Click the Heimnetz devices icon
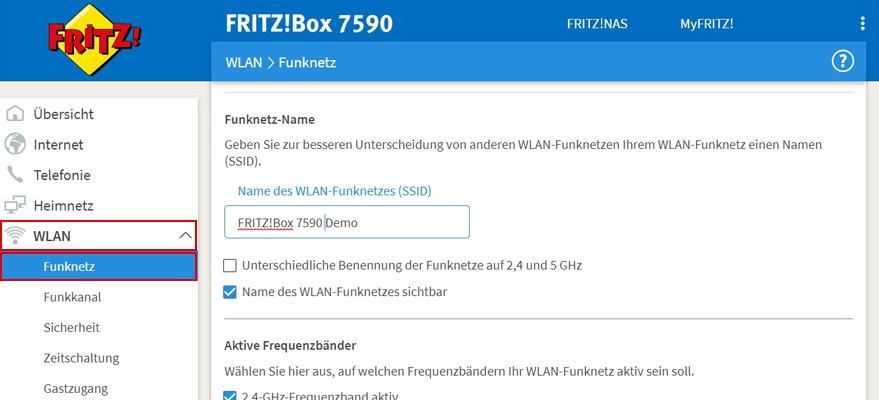 [x=15, y=205]
